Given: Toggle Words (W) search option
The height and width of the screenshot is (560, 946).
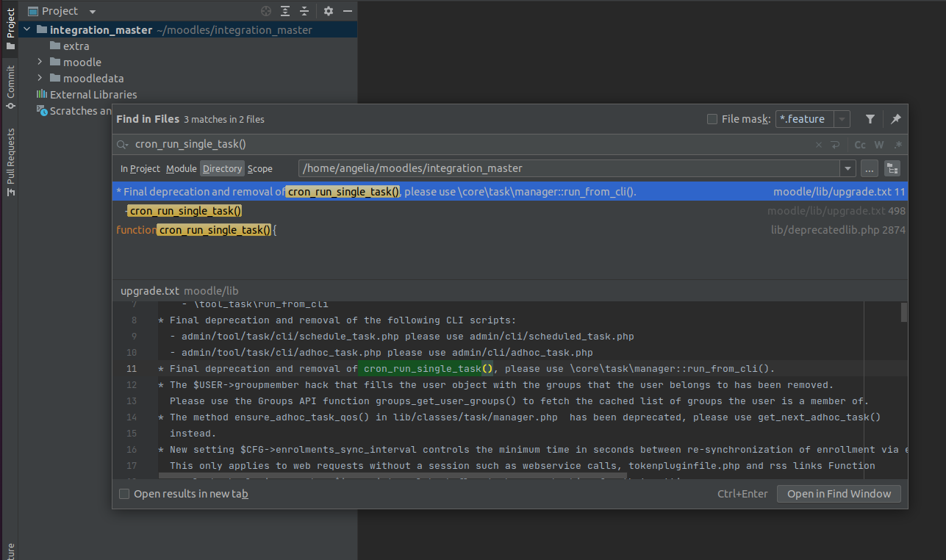Looking at the screenshot, I should [x=879, y=145].
